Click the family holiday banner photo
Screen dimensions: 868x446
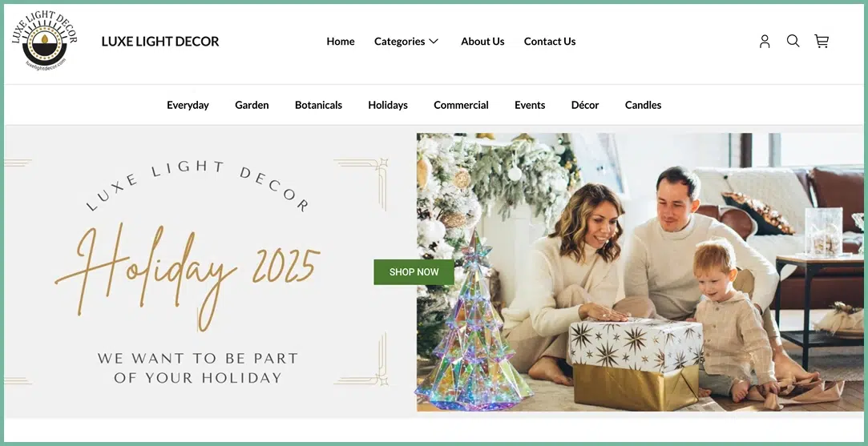640,272
